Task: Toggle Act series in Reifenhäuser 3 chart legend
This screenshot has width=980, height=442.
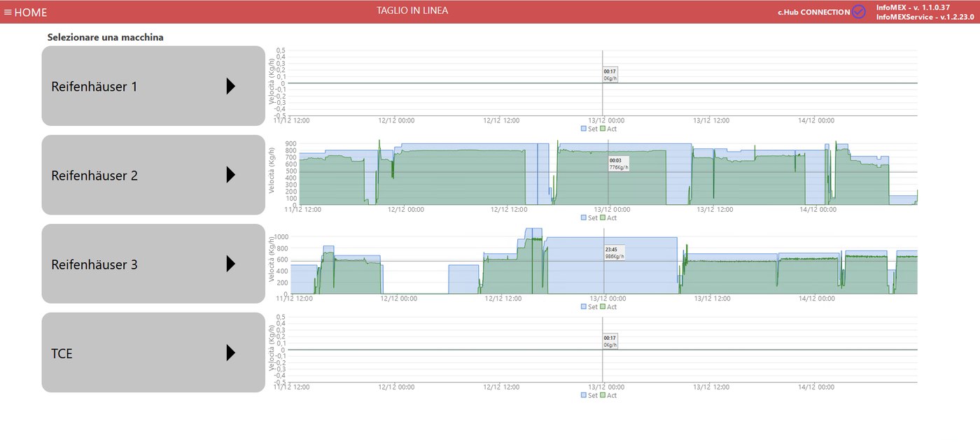Action: point(608,306)
